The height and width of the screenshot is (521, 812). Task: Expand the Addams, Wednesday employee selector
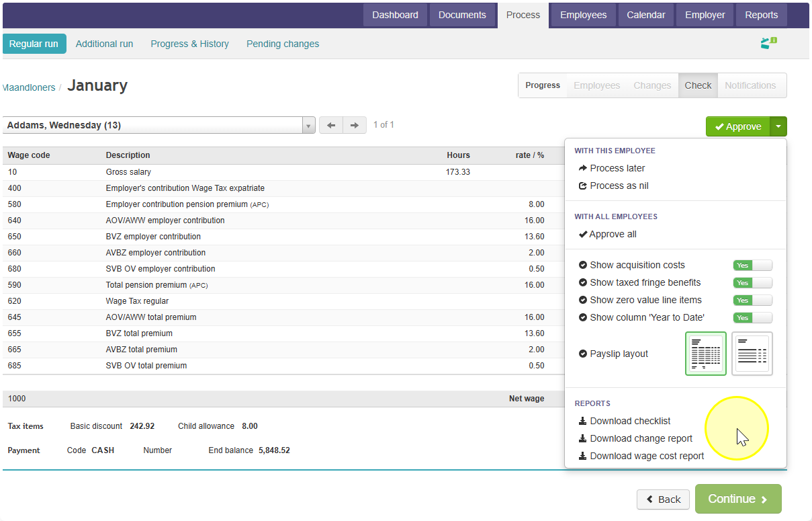159,126
